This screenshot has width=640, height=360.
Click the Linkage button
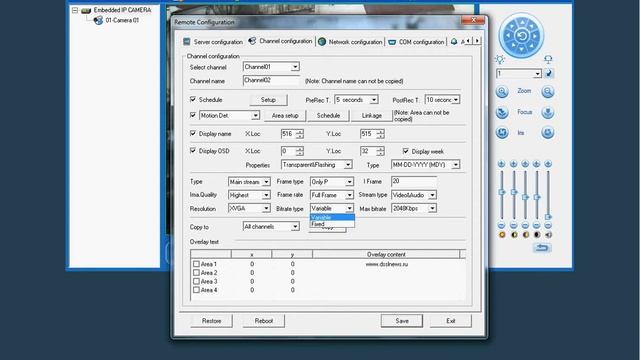click(371, 116)
